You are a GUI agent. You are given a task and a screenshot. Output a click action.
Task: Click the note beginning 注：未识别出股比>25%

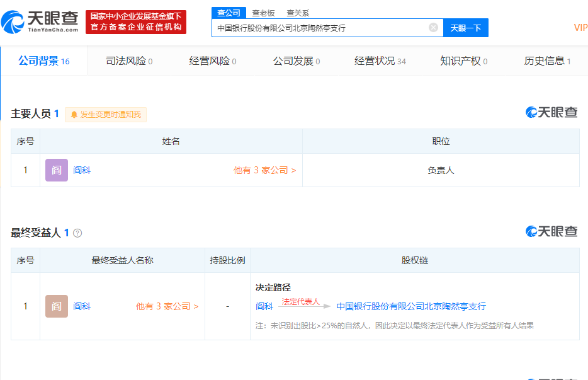click(x=395, y=326)
